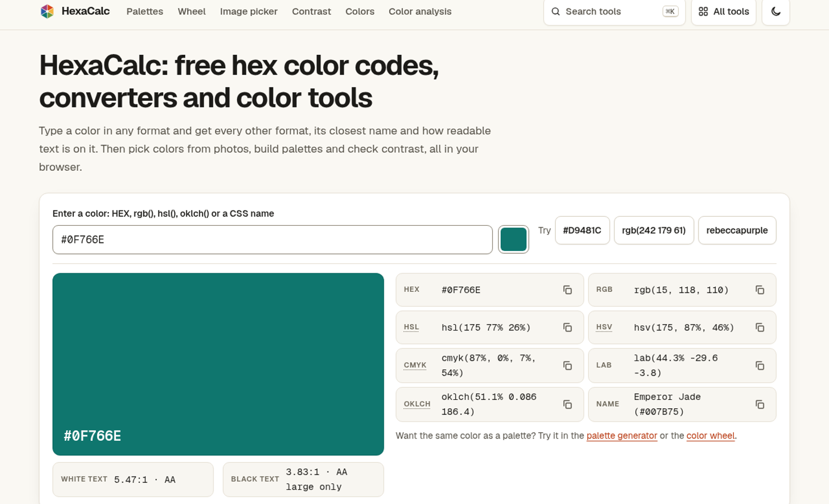Screen dimensions: 829x504
Task: Copy the HSV value to clipboard
Action: click(760, 328)
